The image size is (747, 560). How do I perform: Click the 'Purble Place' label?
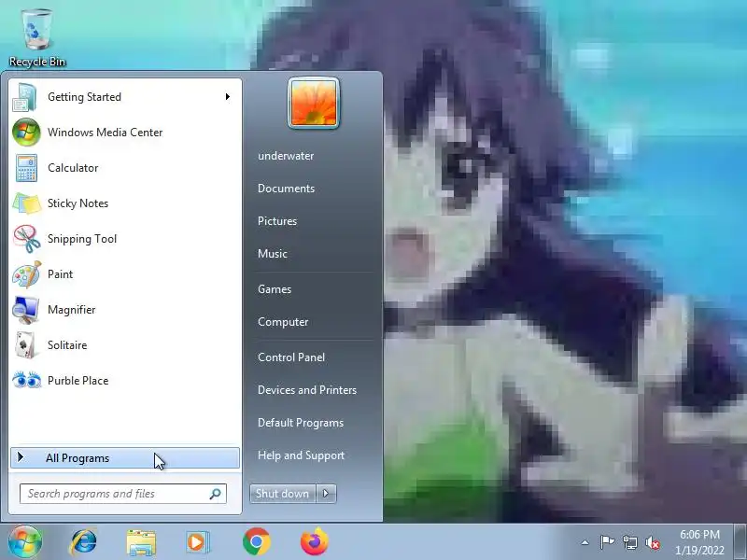pyautogui.click(x=78, y=381)
